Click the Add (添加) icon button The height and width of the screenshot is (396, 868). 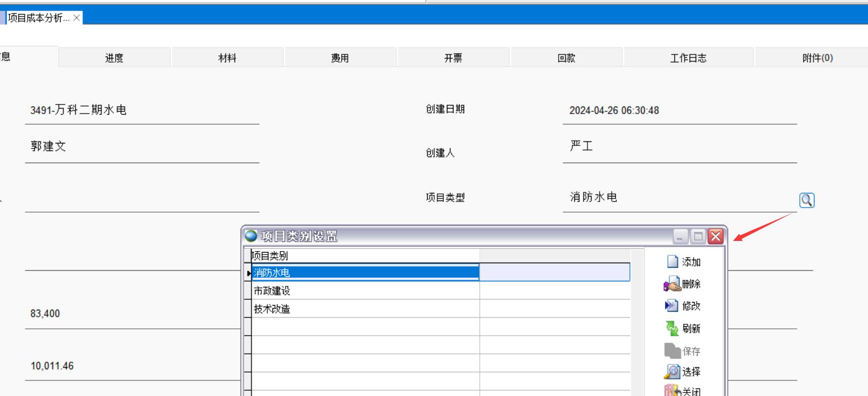672,262
